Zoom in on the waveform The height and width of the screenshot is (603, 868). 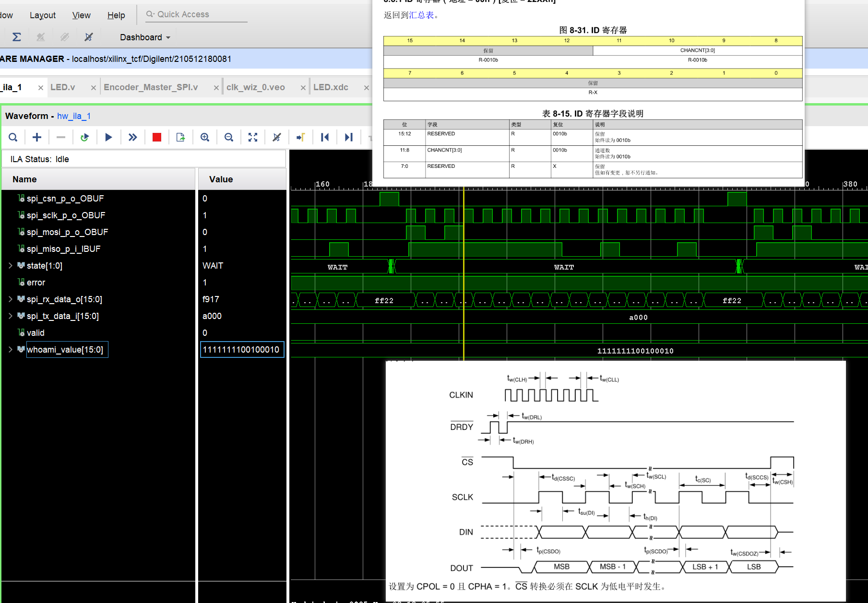click(205, 138)
